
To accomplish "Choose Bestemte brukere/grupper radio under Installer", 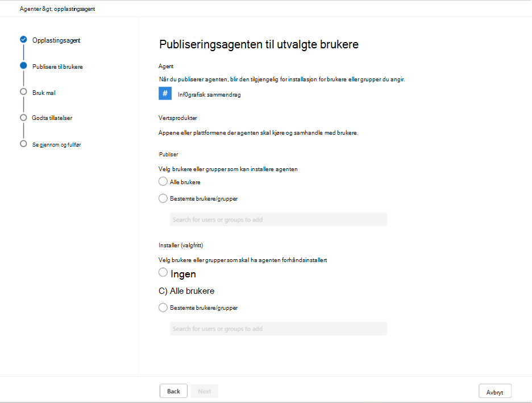I will [x=163, y=308].
